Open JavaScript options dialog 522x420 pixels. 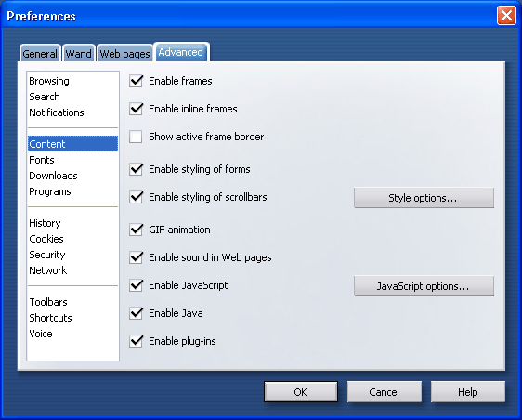coord(424,286)
